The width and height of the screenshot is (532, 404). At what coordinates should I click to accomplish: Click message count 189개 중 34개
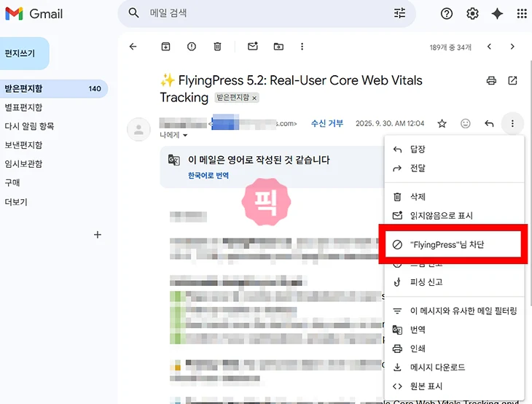450,47
